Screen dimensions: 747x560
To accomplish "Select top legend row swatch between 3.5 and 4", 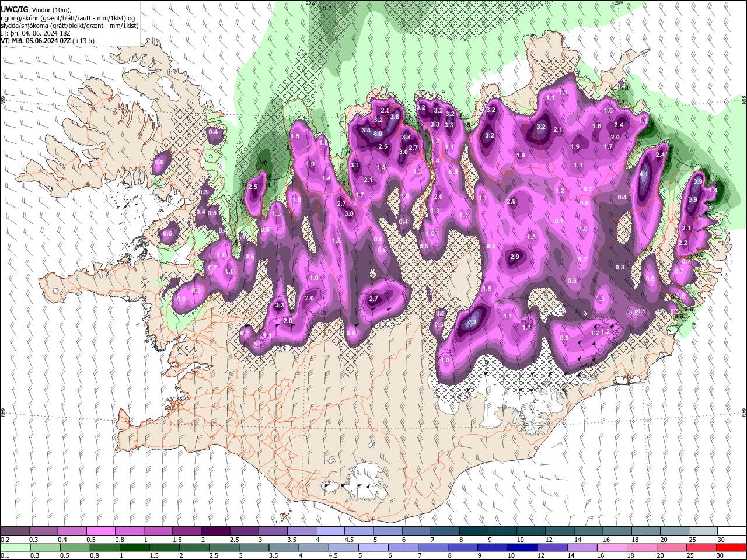I will click(x=302, y=531).
